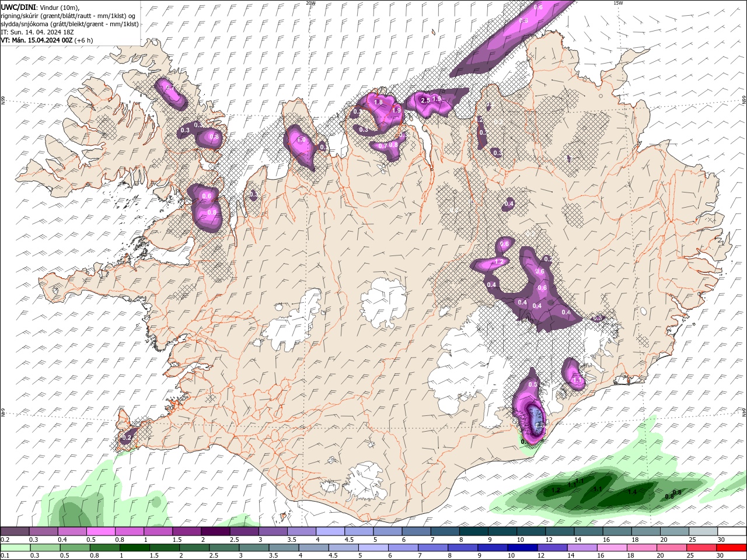Click the UWC/DINI title in the header
Screen dimensions: 747x560
17,7
